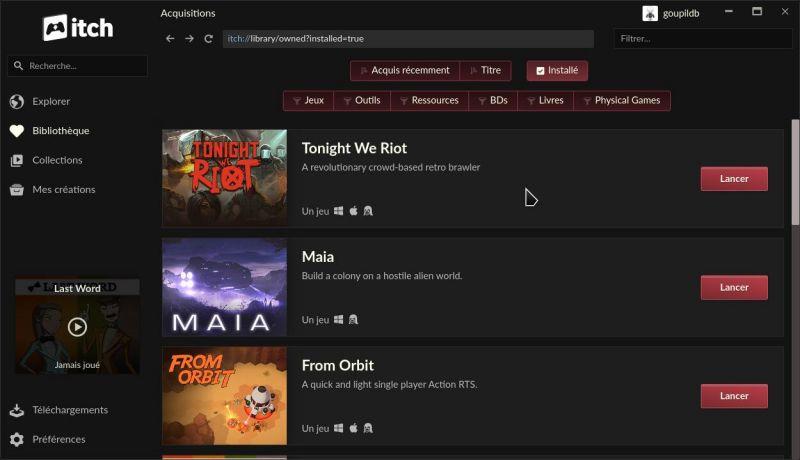Viewport: 800px width, 460px height.
Task: Click Apple icon under From Orbit
Action: [354, 428]
